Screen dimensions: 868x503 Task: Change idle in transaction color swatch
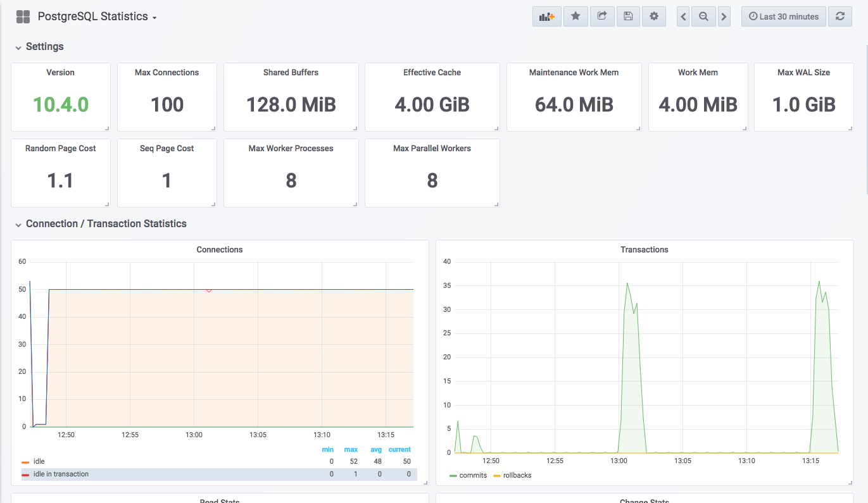pos(25,475)
